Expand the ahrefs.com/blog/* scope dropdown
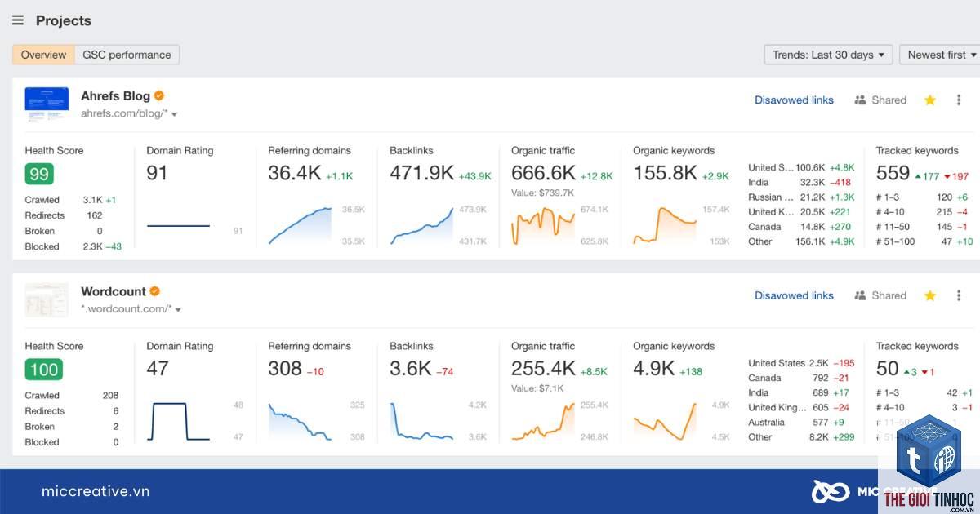980x514 pixels. [129, 114]
